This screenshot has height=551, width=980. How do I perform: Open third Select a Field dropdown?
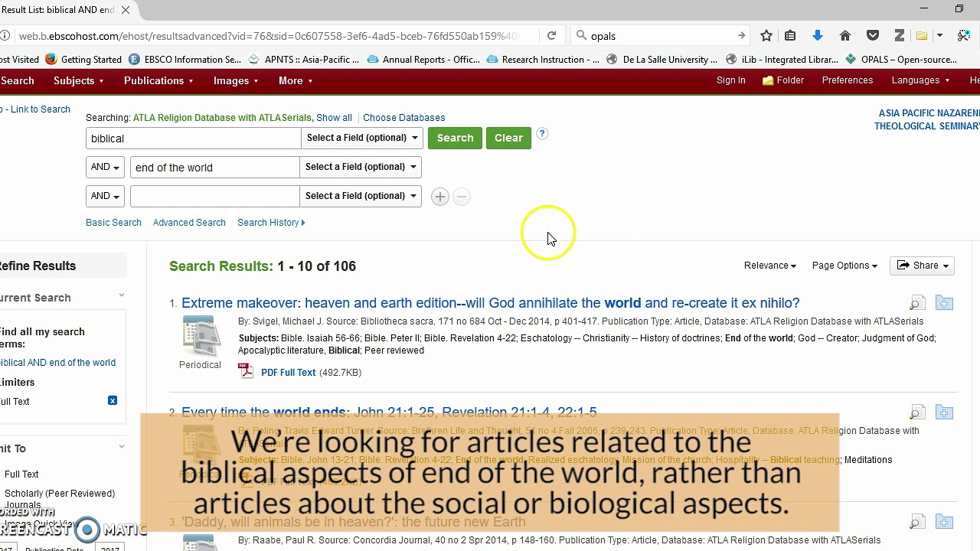[x=360, y=196]
